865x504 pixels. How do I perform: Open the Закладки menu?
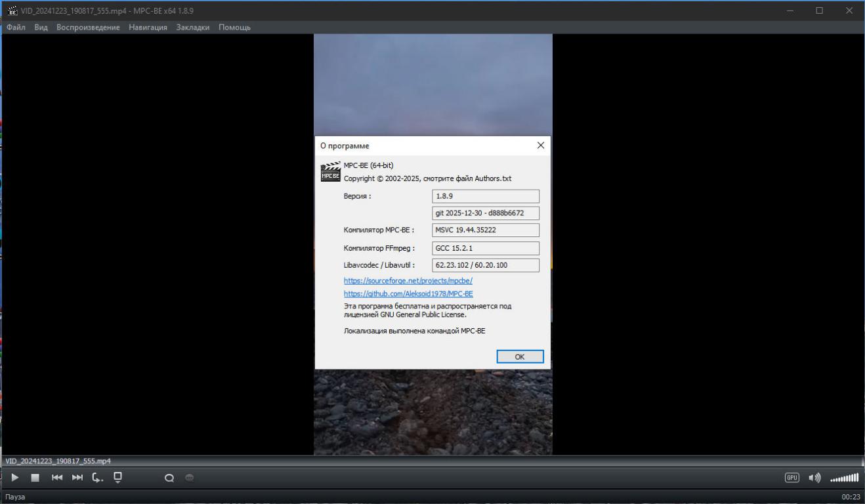[193, 28]
